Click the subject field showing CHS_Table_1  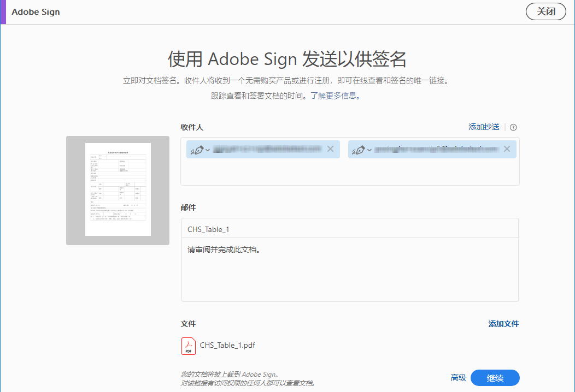(350, 228)
